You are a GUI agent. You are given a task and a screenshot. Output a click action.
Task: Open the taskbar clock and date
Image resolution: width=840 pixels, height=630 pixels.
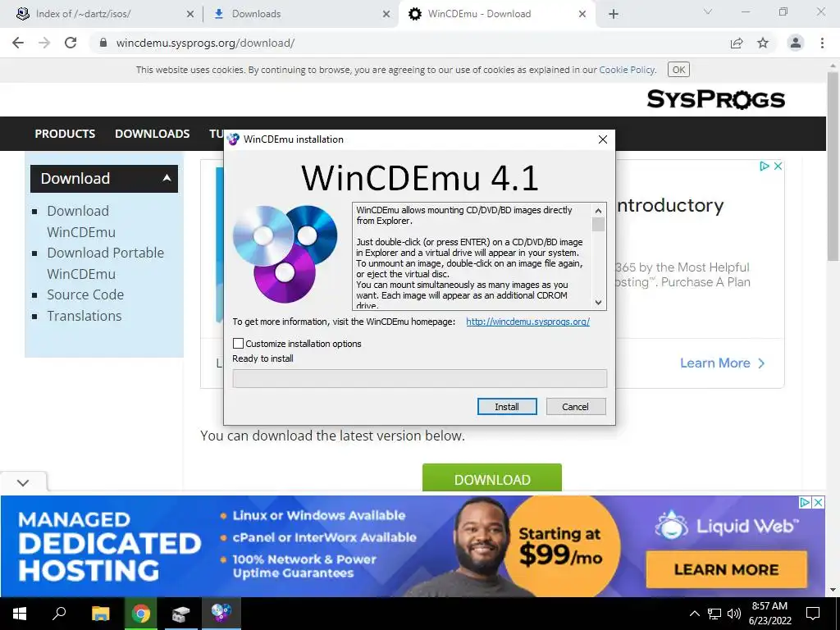tap(769, 614)
